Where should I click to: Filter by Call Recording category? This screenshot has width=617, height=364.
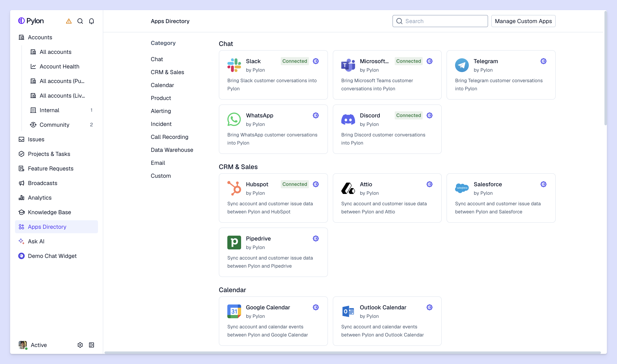169,137
